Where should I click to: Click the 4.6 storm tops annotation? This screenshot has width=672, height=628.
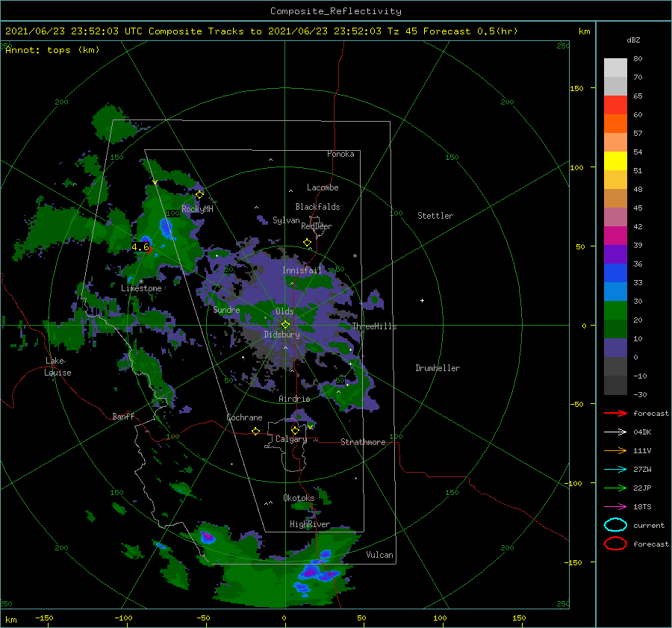140,247
